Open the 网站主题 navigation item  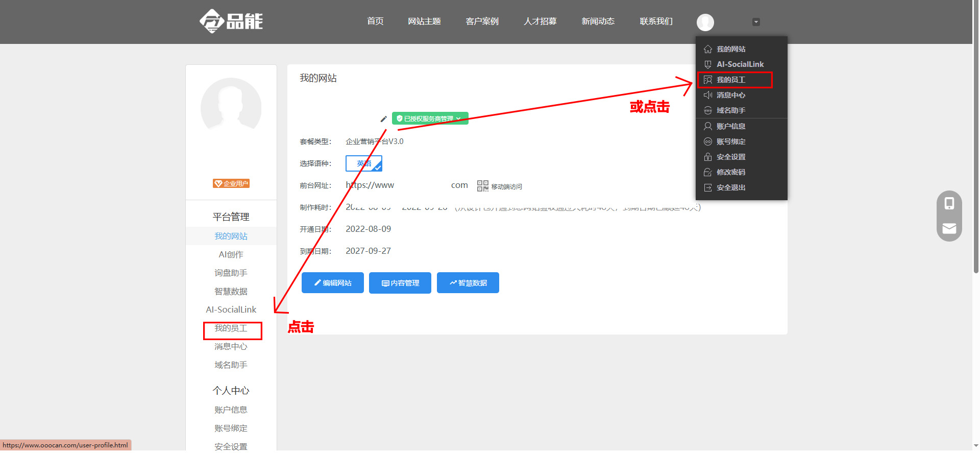[424, 21]
